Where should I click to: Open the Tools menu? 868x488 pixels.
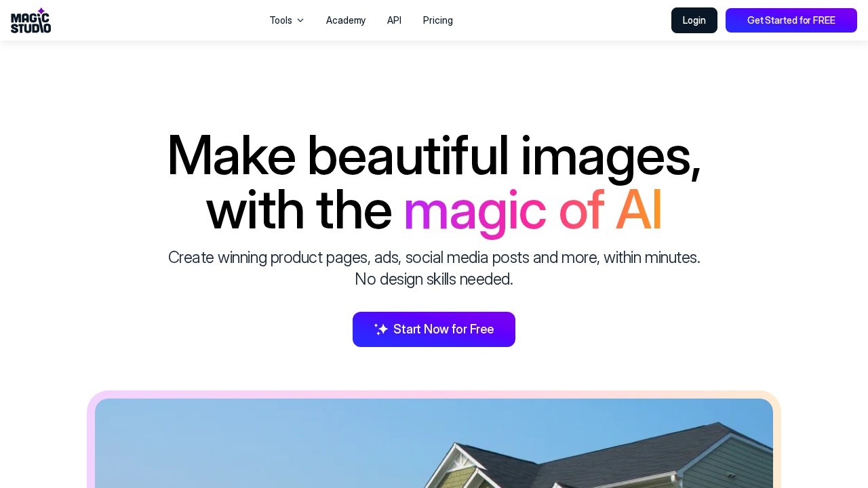point(287,20)
